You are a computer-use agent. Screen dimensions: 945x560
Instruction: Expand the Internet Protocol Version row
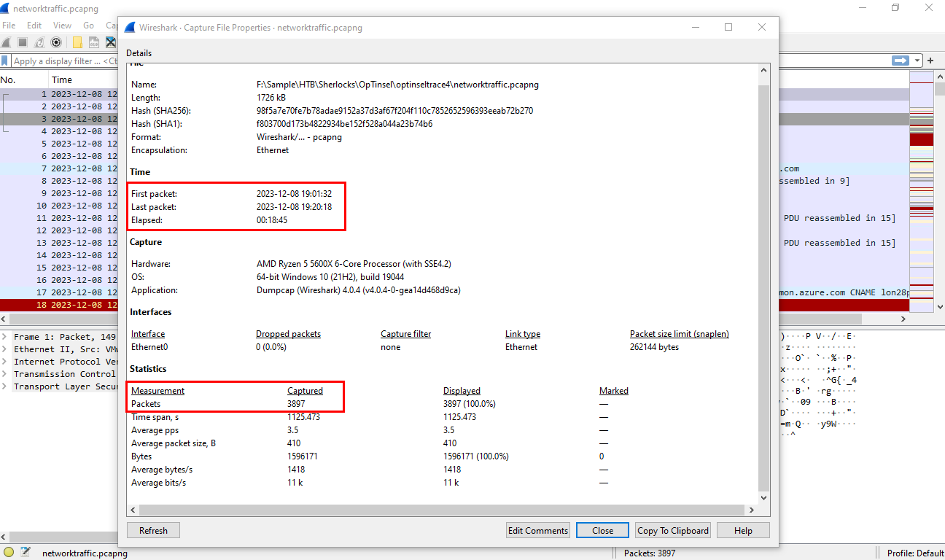point(5,362)
